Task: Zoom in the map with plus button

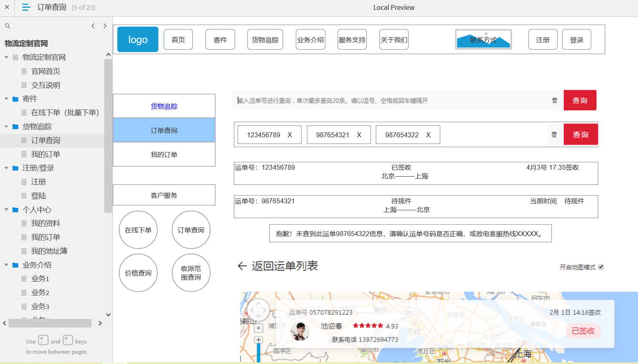Action: (258, 340)
